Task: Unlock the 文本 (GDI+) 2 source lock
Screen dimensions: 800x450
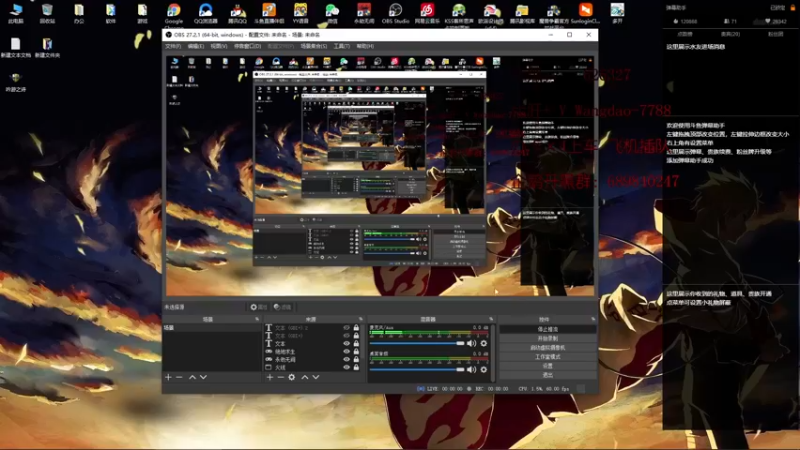Action: pos(356,328)
